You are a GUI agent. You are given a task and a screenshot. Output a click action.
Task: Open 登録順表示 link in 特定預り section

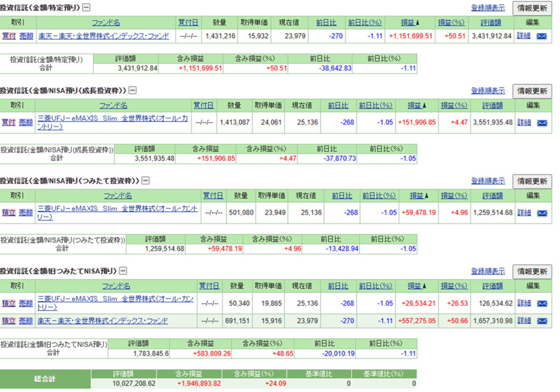click(x=488, y=8)
